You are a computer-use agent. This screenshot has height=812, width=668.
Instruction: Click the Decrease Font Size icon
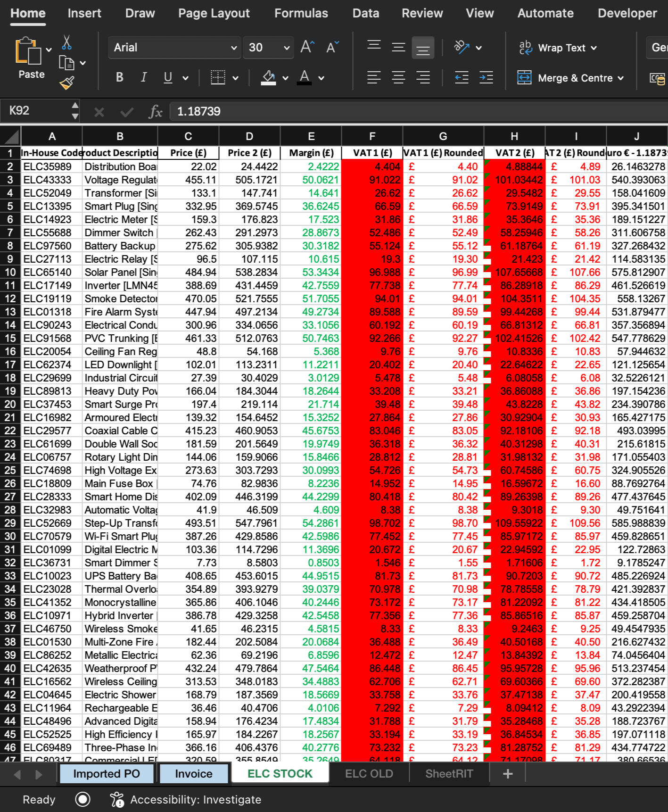coord(332,47)
